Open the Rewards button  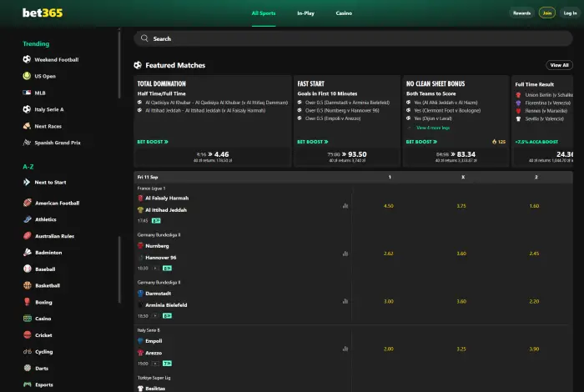coord(521,13)
